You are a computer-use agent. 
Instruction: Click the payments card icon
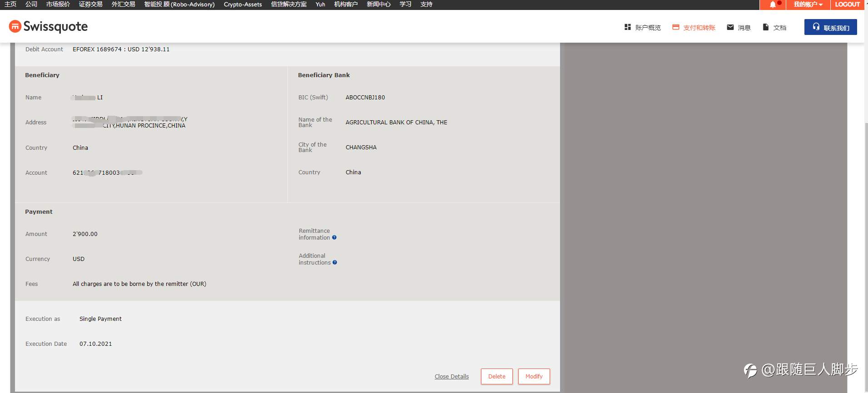[x=676, y=27]
